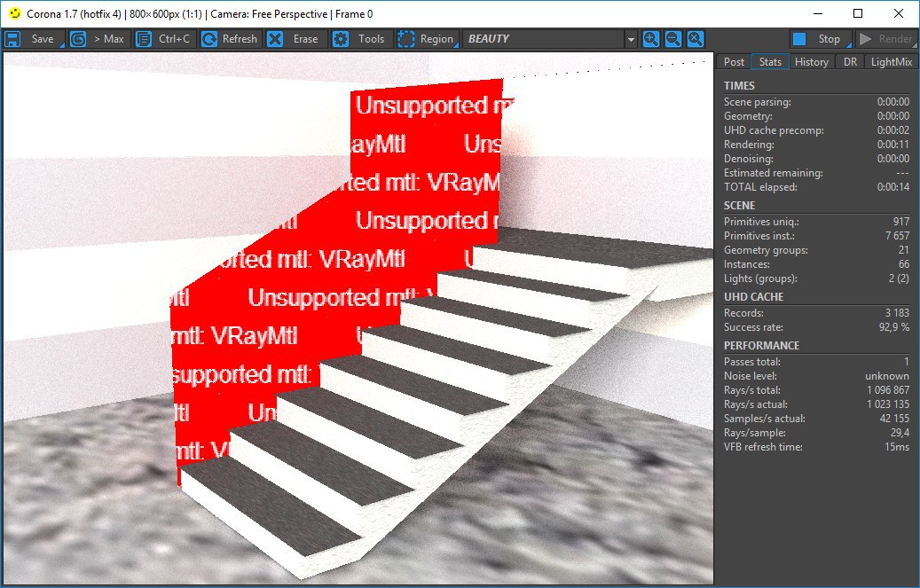Image resolution: width=920 pixels, height=588 pixels.
Task: Click the PERFORMANCE section header
Action: (x=761, y=346)
